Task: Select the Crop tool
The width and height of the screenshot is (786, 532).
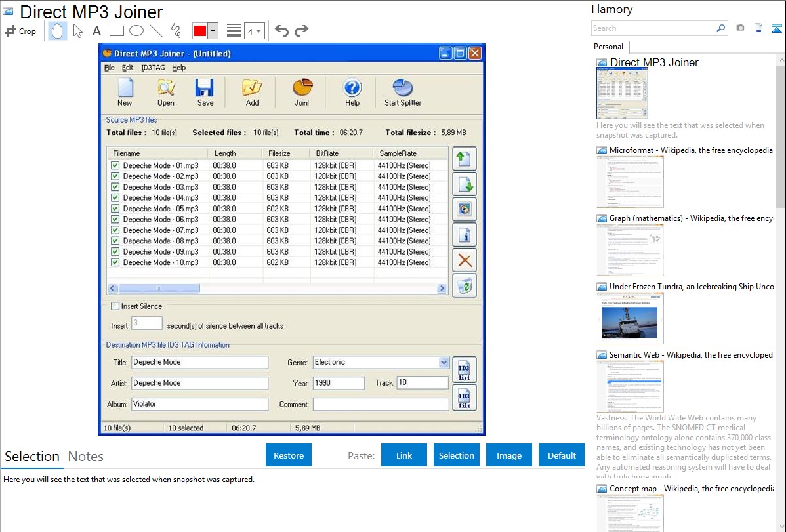Action: click(x=20, y=31)
